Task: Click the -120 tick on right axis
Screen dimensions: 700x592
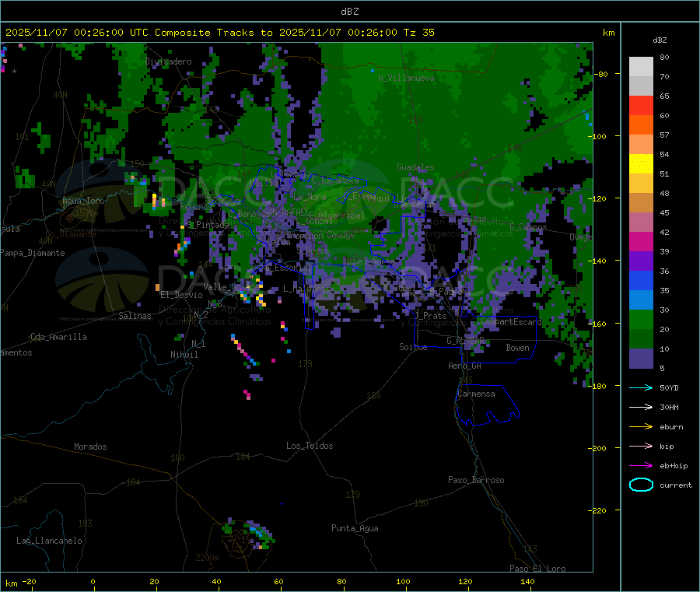Action: (598, 198)
